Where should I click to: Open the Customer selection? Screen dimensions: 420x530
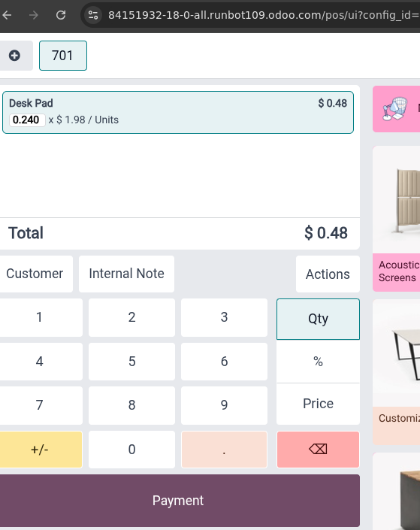click(35, 274)
